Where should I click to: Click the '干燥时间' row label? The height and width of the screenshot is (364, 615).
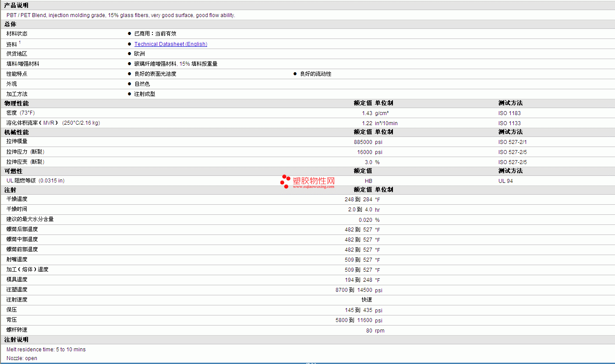[x=17, y=209]
